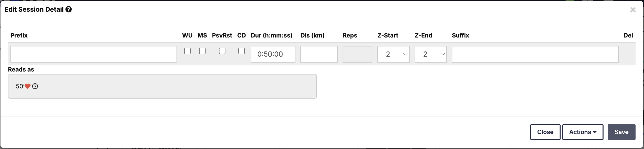This screenshot has width=644, height=149.
Task: Click the clock icon in Reads as
Action: tap(35, 86)
